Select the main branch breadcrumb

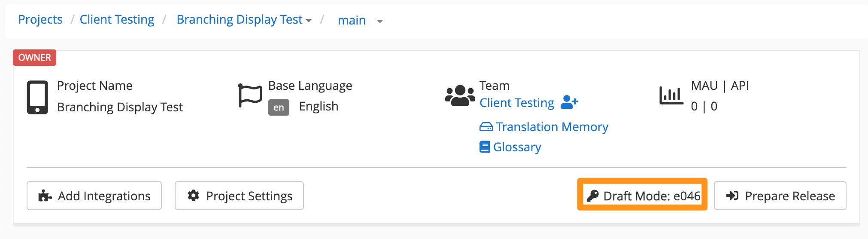(x=352, y=20)
